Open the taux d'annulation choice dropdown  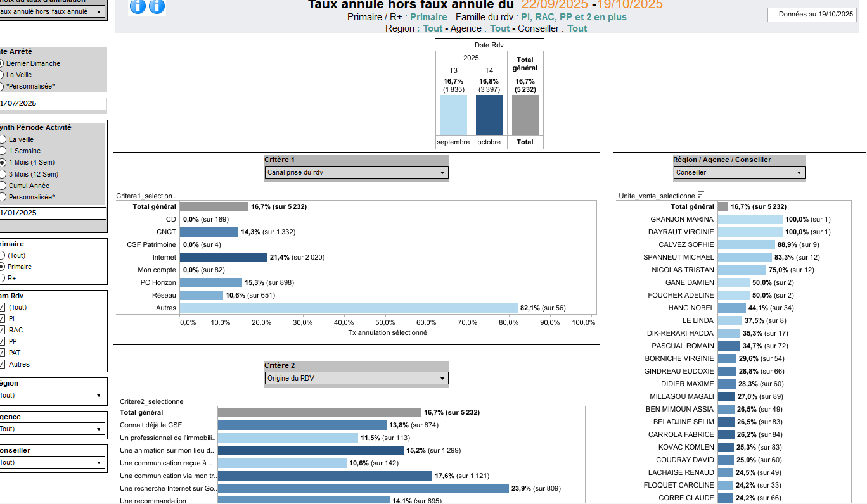(51, 11)
